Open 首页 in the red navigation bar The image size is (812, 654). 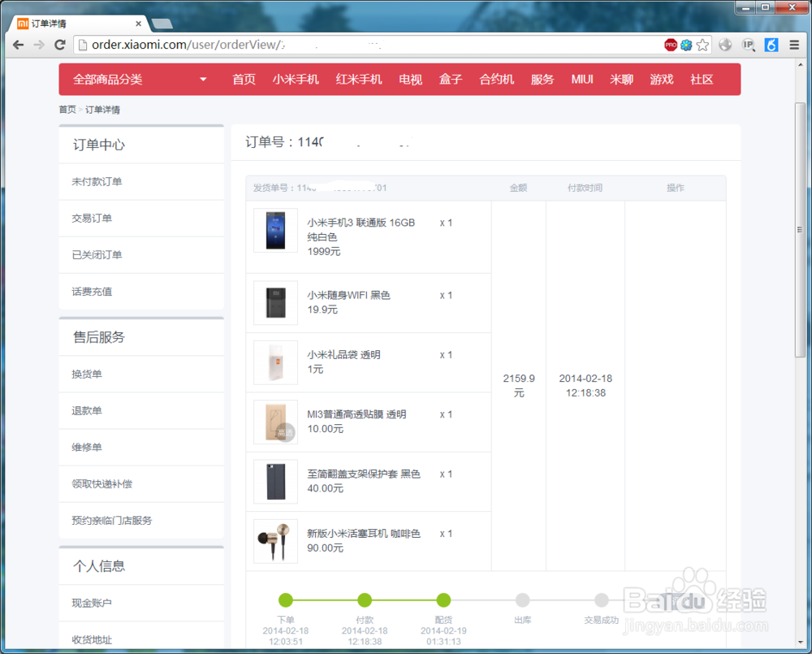tap(244, 80)
